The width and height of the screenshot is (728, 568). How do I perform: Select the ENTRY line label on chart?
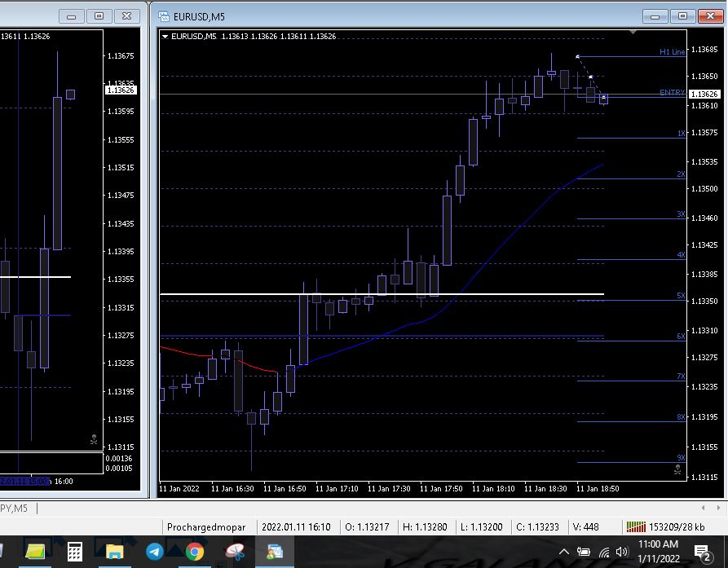point(671,93)
